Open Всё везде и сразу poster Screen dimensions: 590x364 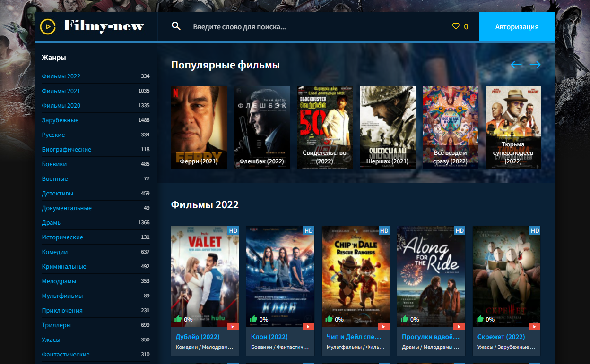tap(451, 127)
